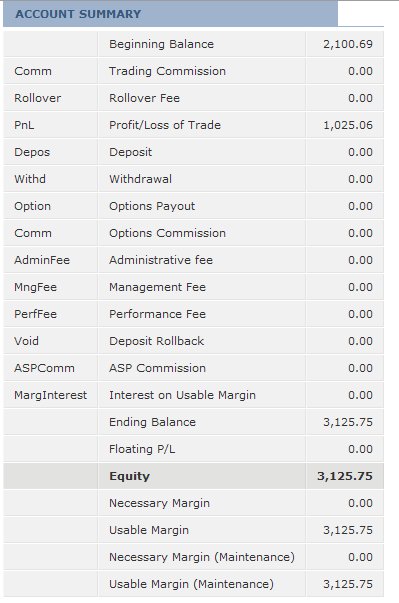This screenshot has height=603, width=399.
Task: Select the Management Fee label
Action: pyautogui.click(x=157, y=287)
